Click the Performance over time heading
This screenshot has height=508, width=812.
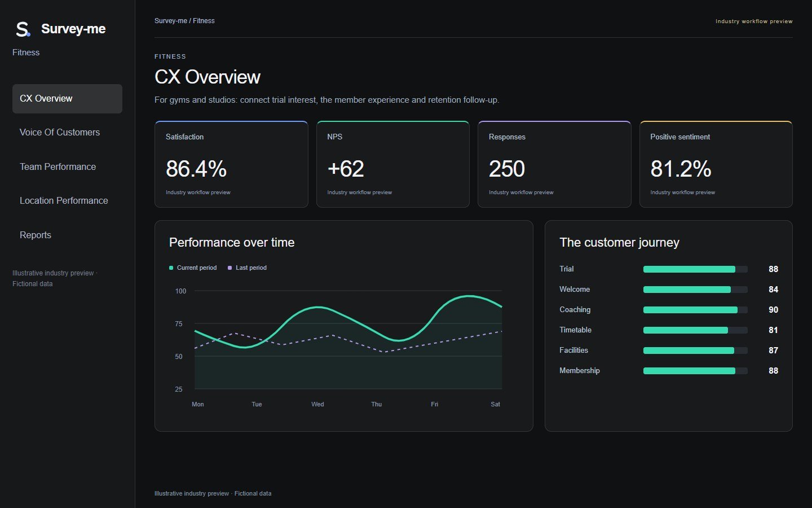232,243
